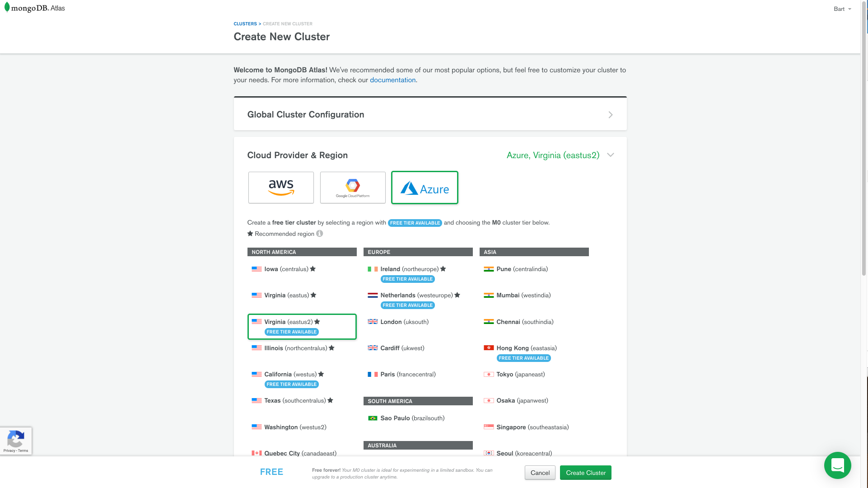Collapse Cloud Provider & Region chevron
This screenshot has height=488, width=868.
pos(611,155)
